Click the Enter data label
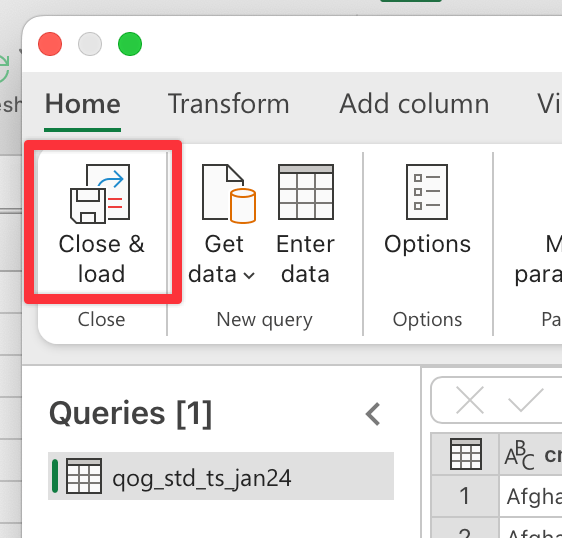This screenshot has width=562, height=538. (305, 259)
